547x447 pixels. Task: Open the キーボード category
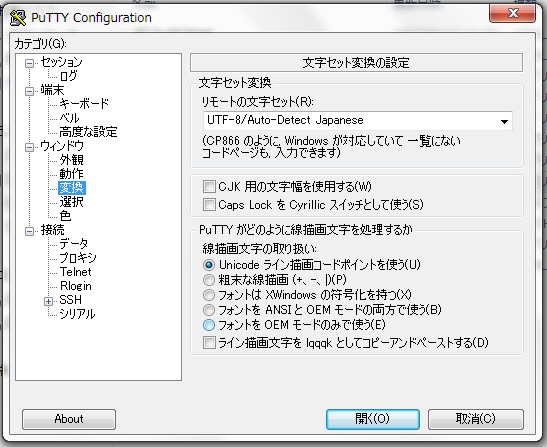pos(84,103)
